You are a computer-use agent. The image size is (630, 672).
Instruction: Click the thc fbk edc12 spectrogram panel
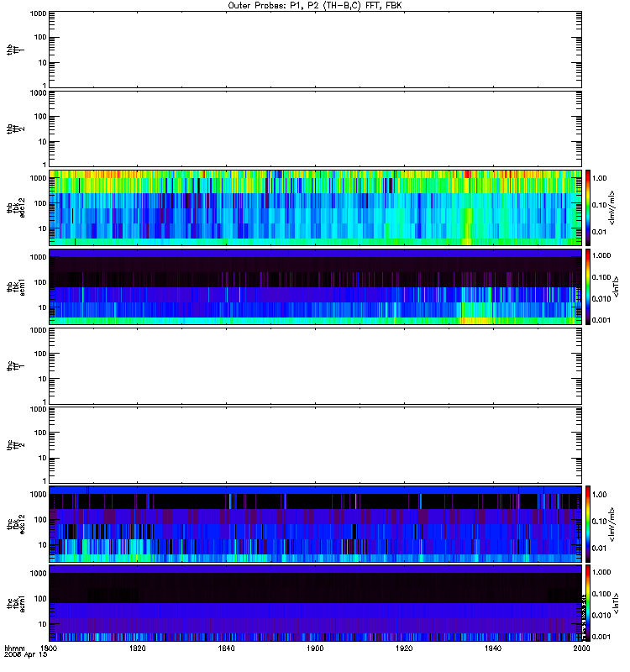316,523
